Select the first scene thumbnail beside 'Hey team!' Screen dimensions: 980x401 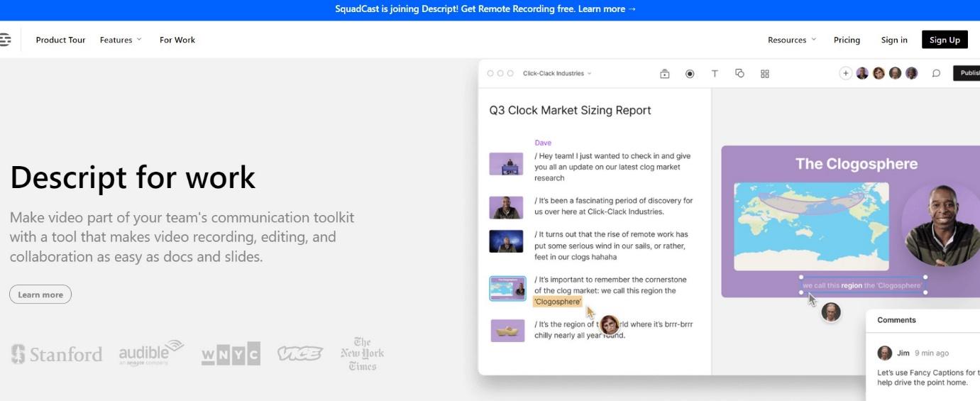pyautogui.click(x=506, y=164)
